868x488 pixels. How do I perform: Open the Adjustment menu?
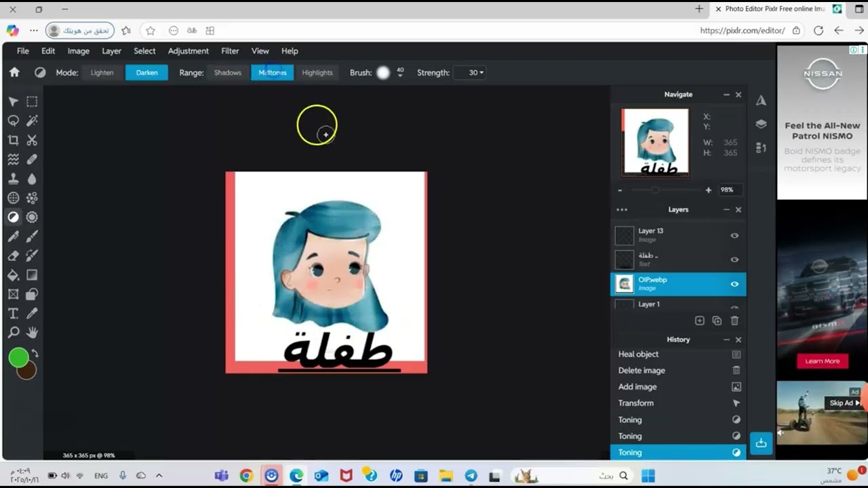point(189,51)
